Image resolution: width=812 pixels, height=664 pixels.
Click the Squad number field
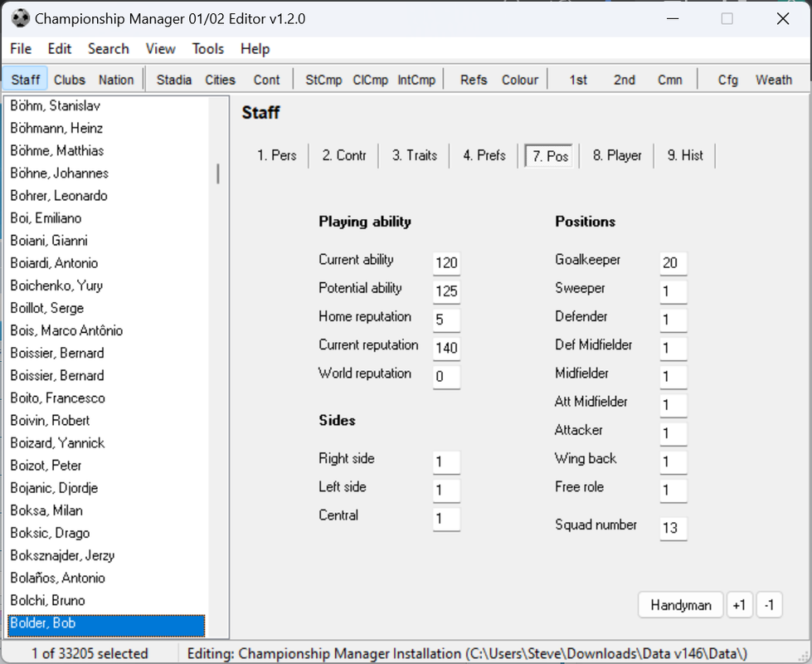[673, 528]
